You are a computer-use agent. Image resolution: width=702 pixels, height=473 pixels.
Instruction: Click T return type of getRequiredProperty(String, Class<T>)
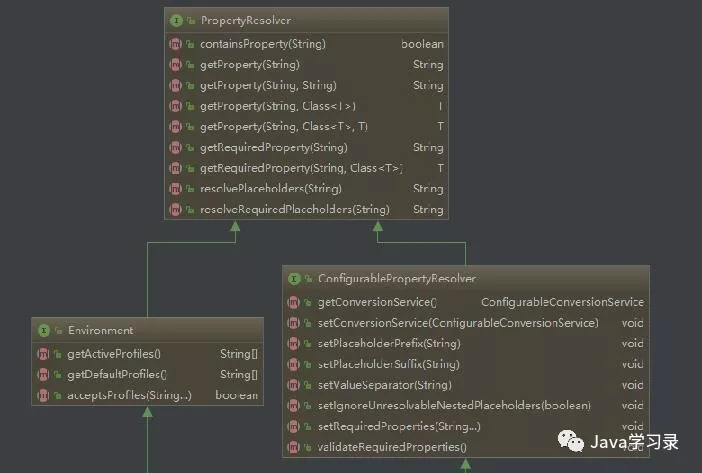tap(441, 168)
